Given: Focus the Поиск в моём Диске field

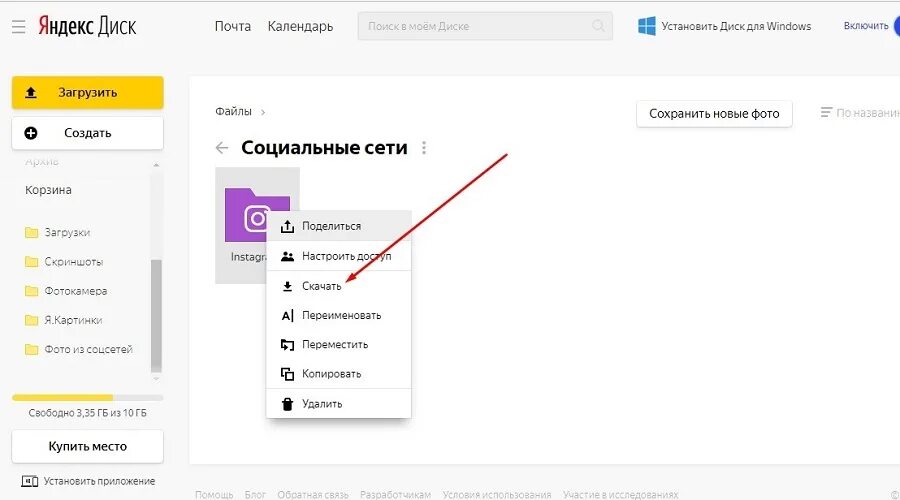Looking at the screenshot, I should click(x=485, y=26).
